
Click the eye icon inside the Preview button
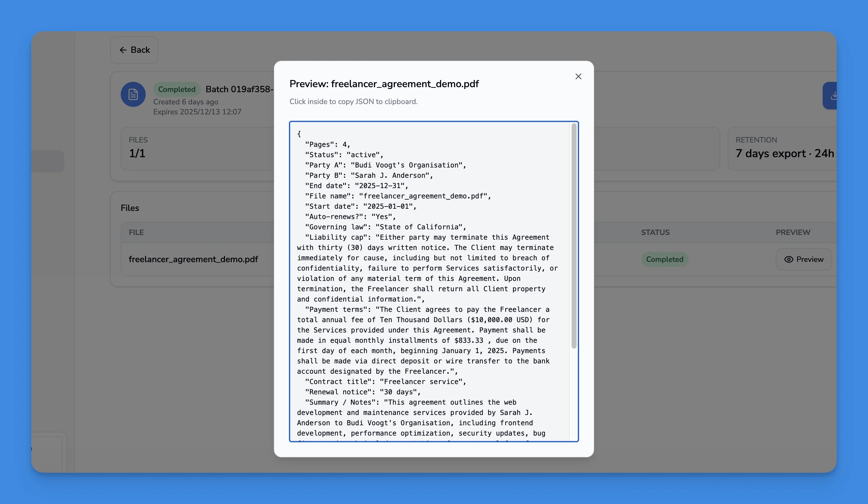tap(789, 259)
